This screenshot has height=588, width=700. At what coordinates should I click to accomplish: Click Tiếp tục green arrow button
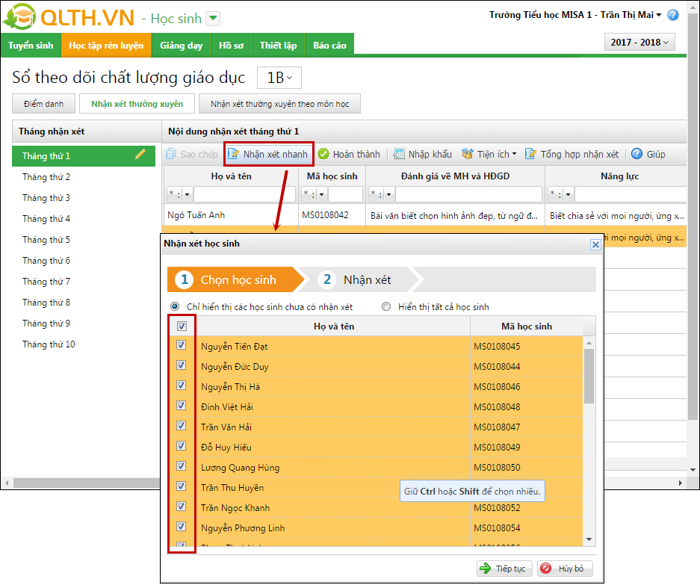click(504, 569)
